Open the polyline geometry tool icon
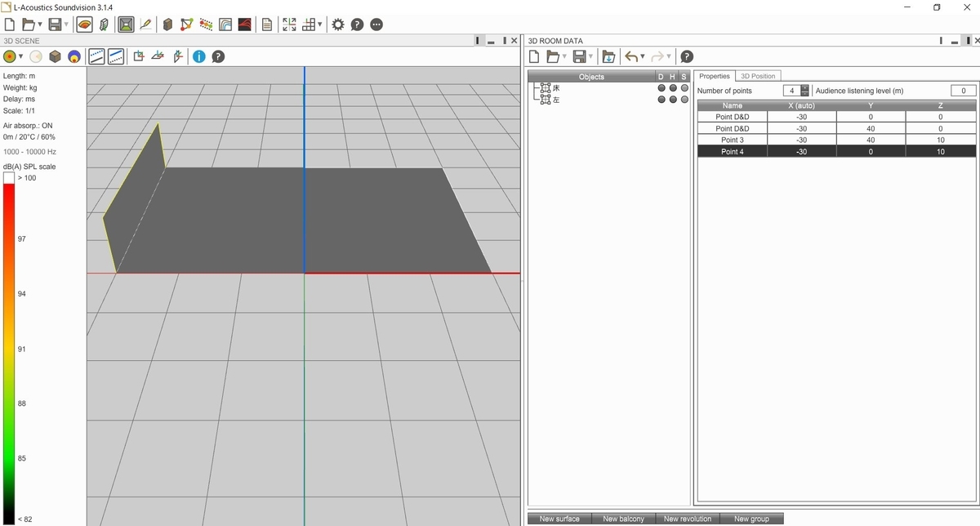980x526 pixels. (x=186, y=25)
